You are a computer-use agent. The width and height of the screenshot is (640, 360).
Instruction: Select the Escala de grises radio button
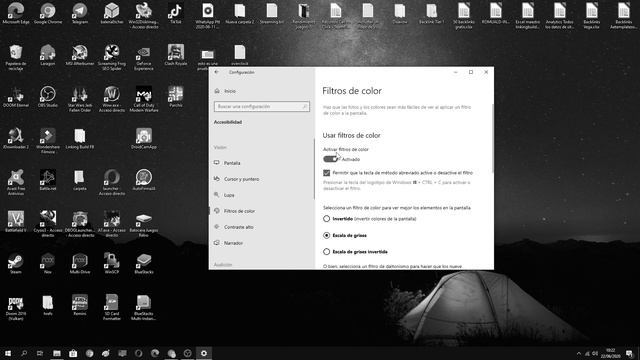[x=327, y=236]
